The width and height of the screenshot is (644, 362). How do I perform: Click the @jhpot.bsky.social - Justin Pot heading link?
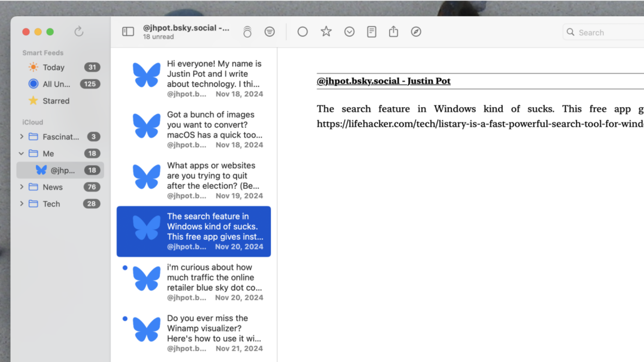point(384,81)
